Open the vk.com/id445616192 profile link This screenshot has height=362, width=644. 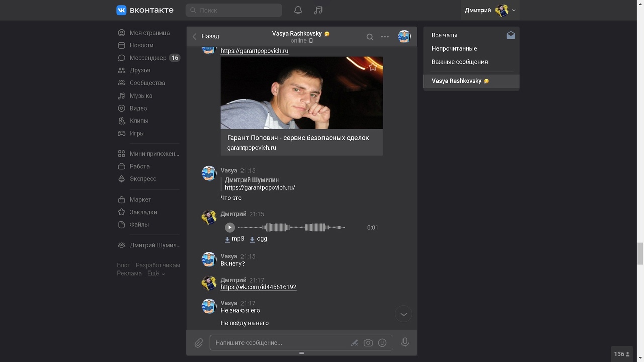click(x=259, y=287)
